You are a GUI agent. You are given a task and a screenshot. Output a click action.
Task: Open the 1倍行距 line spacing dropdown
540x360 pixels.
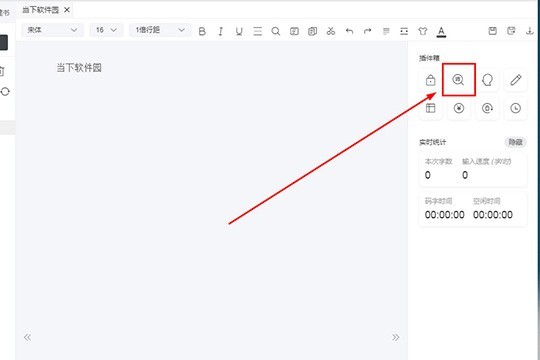coord(160,30)
